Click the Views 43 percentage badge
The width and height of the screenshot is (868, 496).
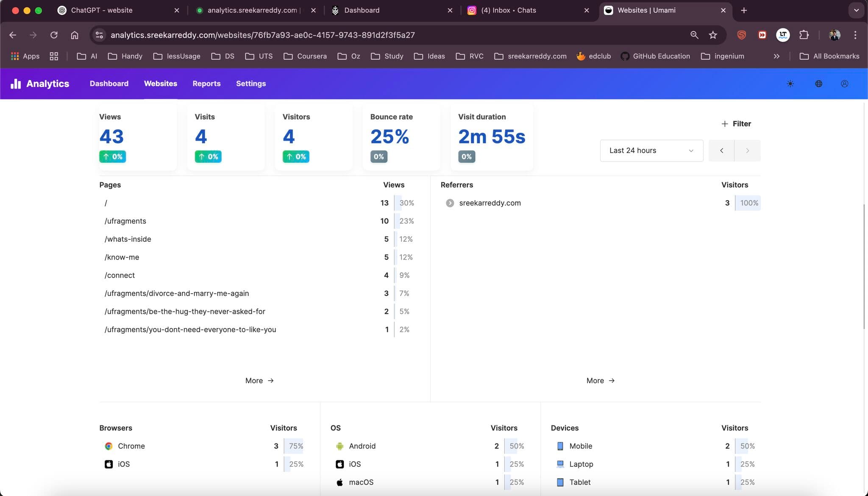pyautogui.click(x=112, y=156)
